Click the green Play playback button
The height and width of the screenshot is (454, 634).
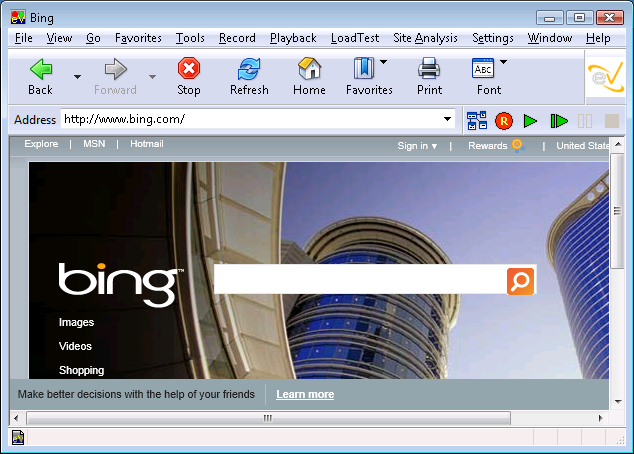pyautogui.click(x=530, y=121)
